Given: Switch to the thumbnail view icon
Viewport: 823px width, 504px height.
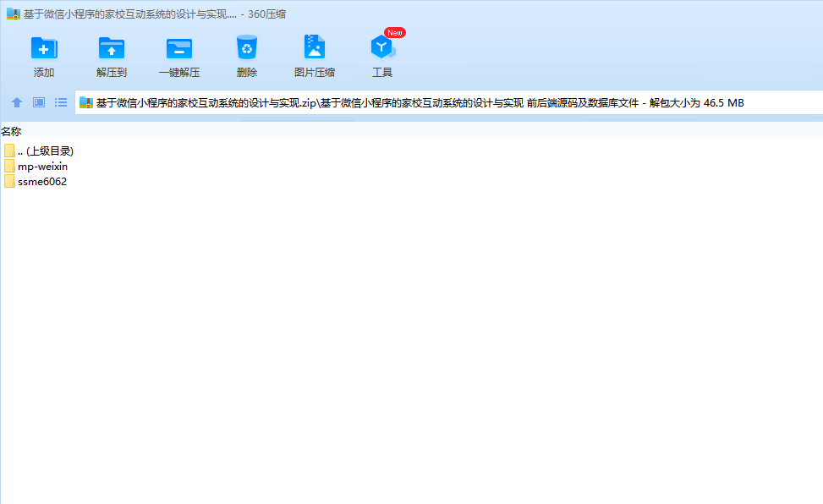Looking at the screenshot, I should click(39, 102).
